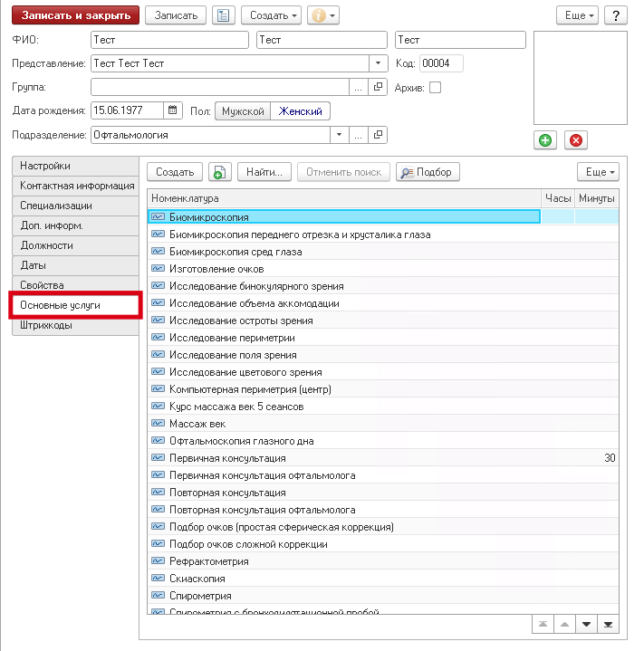Image resolution: width=644 pixels, height=651 pixels.
Task: Expand the Подразделение dropdown arrow
Action: click(x=340, y=135)
